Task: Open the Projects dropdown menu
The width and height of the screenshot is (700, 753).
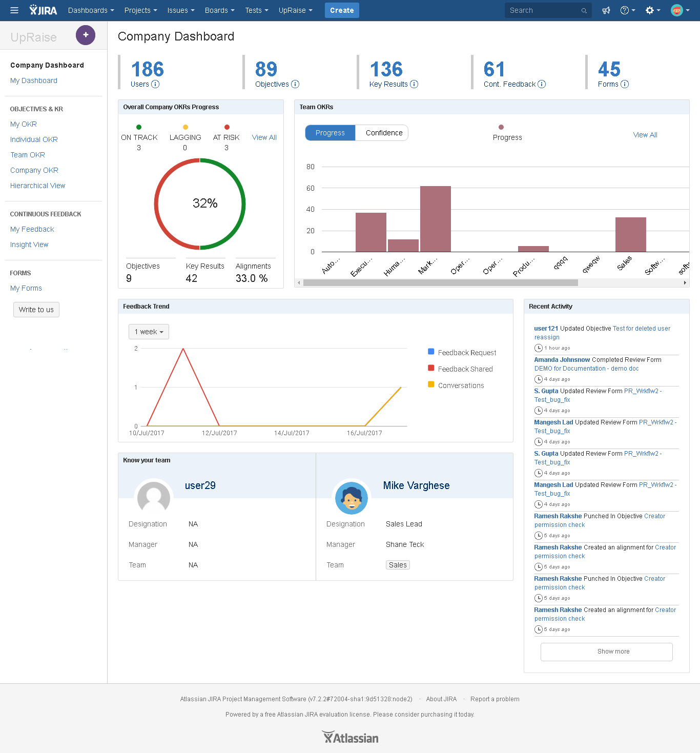Action: point(140,10)
